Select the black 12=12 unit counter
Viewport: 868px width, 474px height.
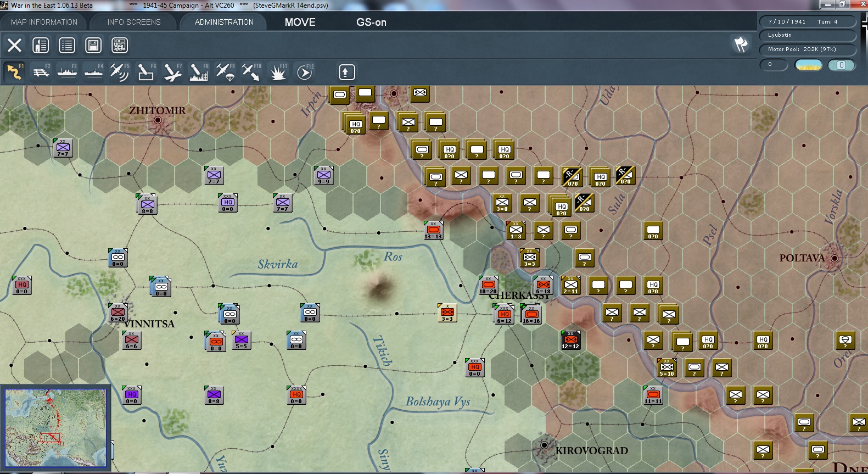coord(570,341)
